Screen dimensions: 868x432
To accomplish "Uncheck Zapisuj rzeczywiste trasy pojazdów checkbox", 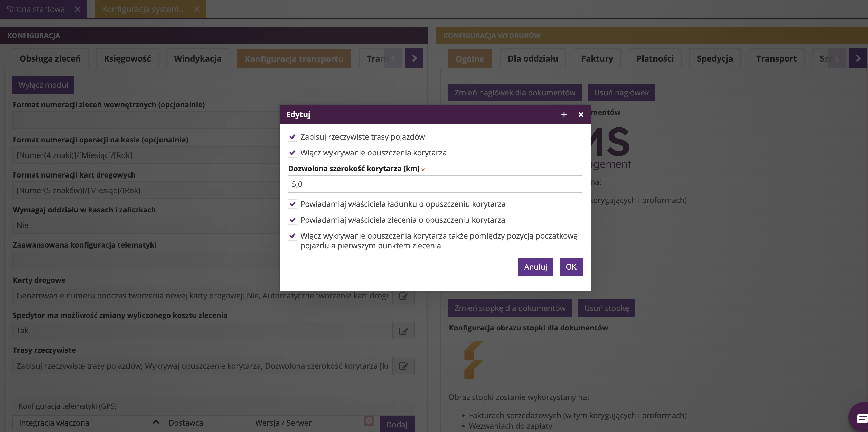I will (x=292, y=137).
